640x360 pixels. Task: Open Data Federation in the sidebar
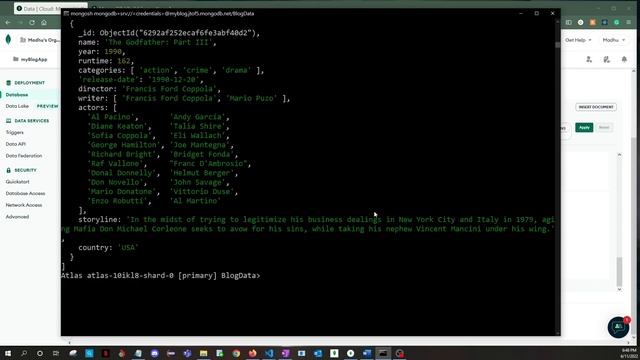click(x=24, y=156)
